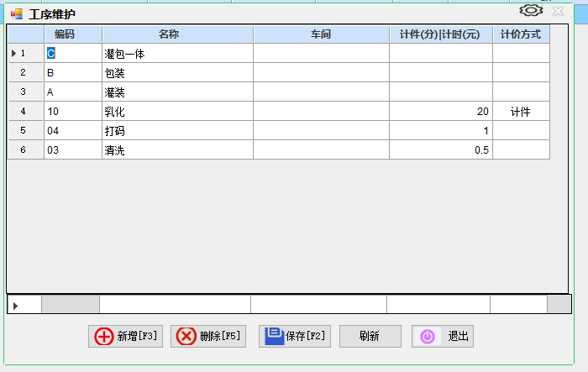This screenshot has height=372, width=588.
Task: Click the 退出 button label
Action: click(458, 337)
